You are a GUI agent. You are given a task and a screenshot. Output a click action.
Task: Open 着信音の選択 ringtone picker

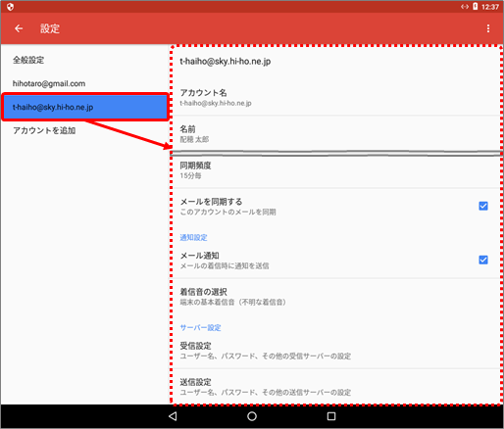336,297
